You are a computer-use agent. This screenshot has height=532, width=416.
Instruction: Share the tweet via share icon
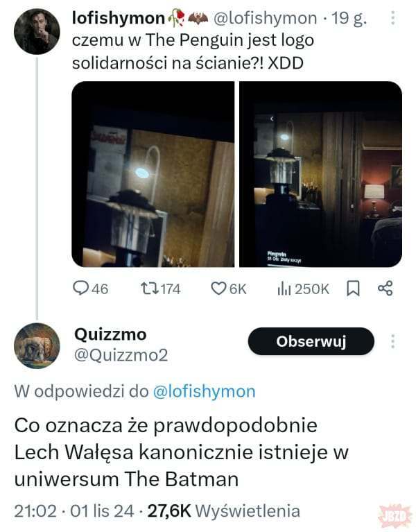385,289
